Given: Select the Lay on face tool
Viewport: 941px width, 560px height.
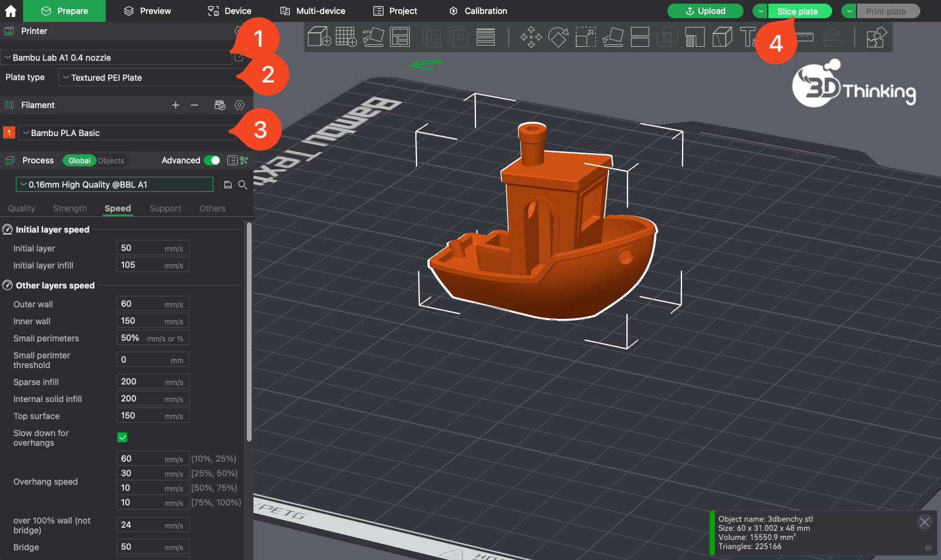Looking at the screenshot, I should coord(613,37).
